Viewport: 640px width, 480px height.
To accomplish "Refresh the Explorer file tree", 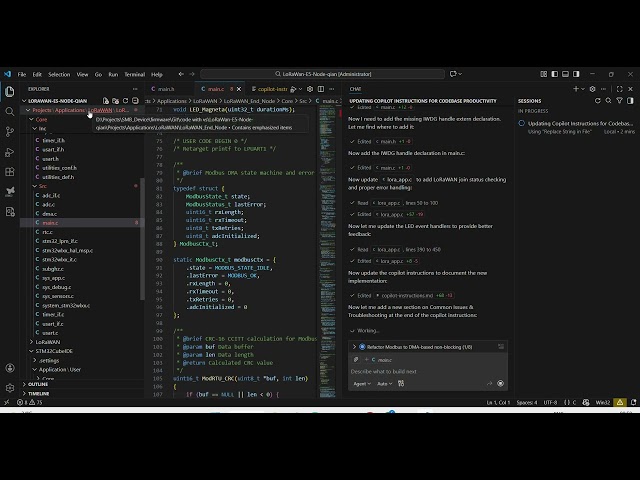I will (125, 101).
